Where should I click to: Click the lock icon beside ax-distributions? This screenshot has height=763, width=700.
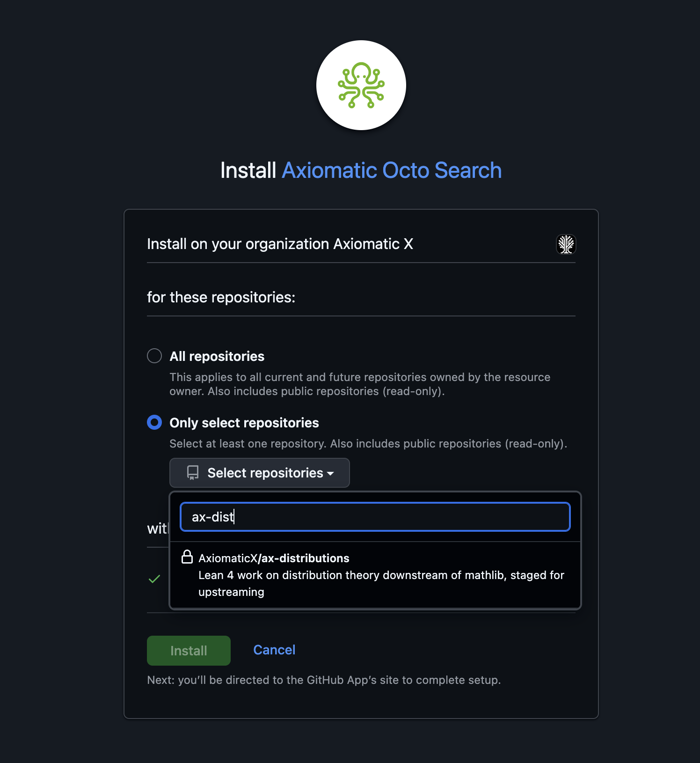click(187, 557)
